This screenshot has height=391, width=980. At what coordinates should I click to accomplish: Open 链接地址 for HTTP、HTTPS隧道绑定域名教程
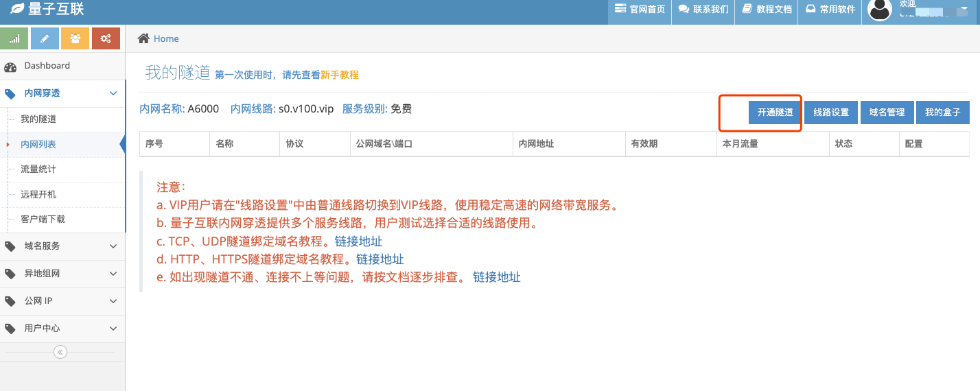click(380, 259)
